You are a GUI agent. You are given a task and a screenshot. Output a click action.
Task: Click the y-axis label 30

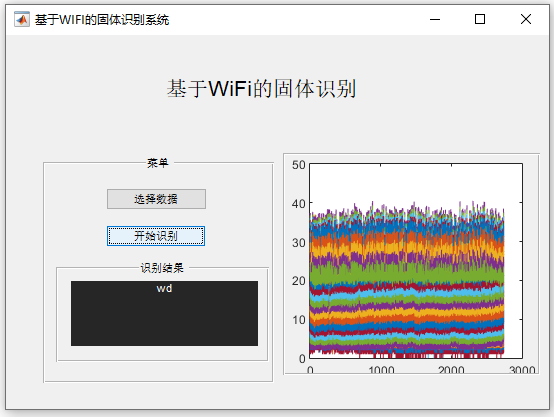point(299,243)
